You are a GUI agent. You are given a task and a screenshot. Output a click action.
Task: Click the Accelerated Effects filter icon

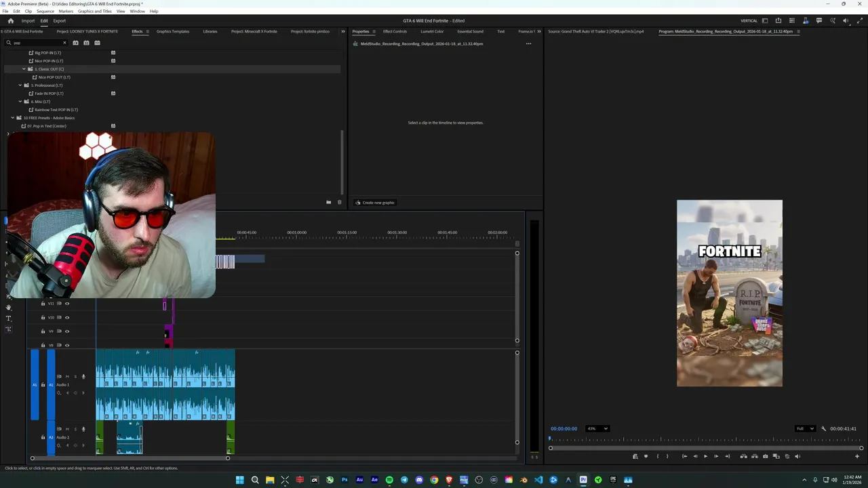point(75,43)
